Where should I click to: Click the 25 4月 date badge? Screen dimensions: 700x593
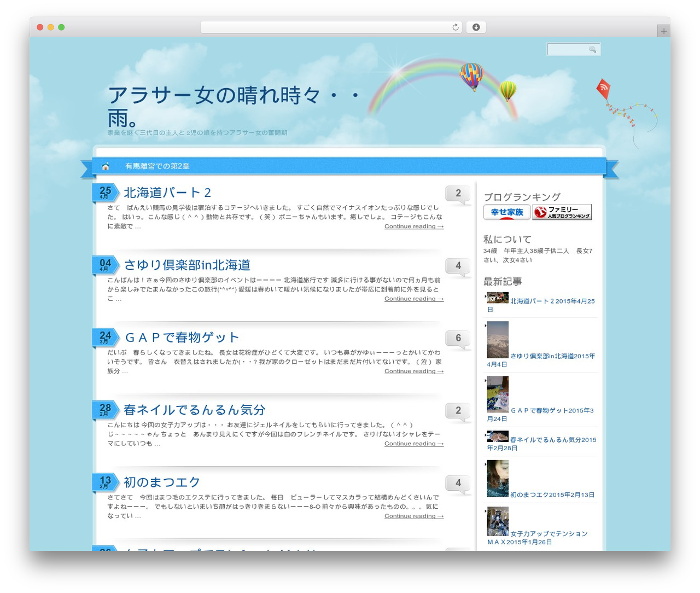tap(105, 193)
